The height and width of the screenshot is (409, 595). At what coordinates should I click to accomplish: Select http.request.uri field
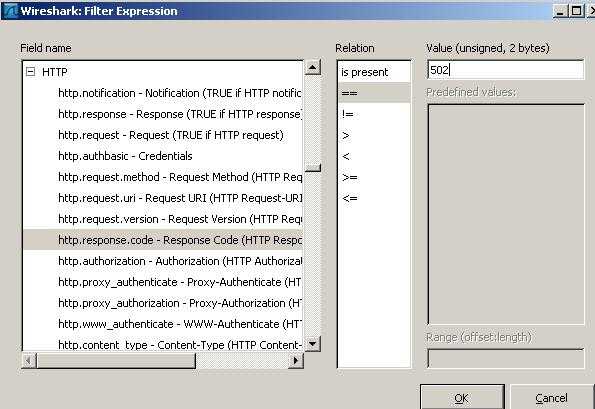pos(163,198)
